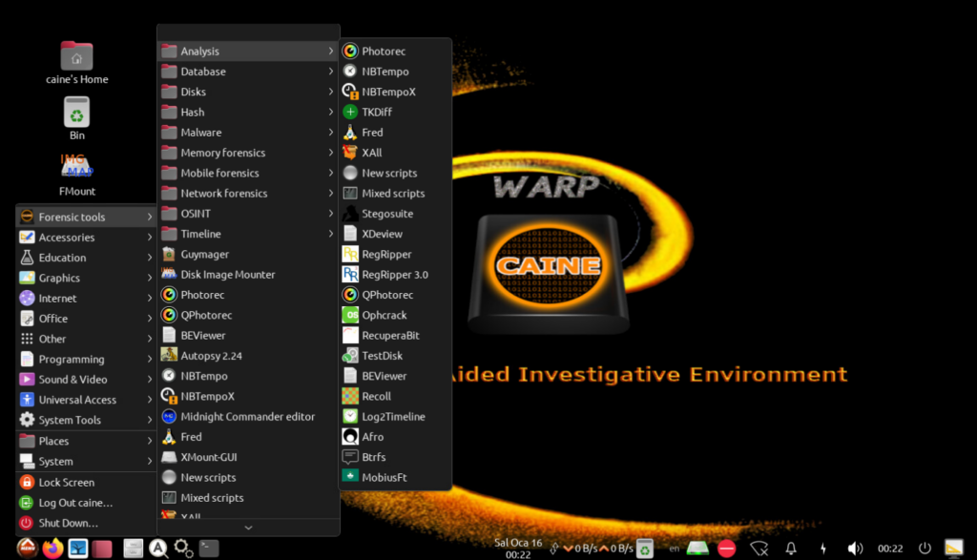Viewport: 977px width, 560px height.
Task: Click the 0 B/s network speed monitor
Action: coord(598,549)
